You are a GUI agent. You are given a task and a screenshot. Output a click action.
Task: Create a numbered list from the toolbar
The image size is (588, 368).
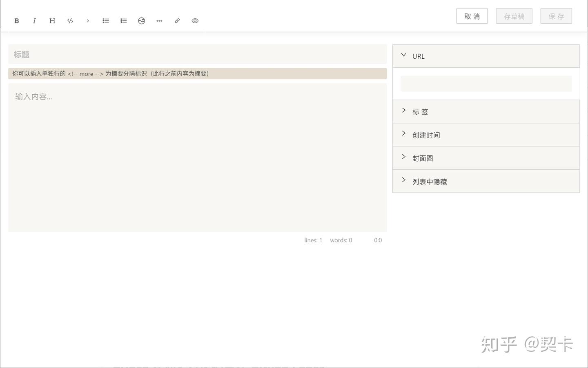124,21
